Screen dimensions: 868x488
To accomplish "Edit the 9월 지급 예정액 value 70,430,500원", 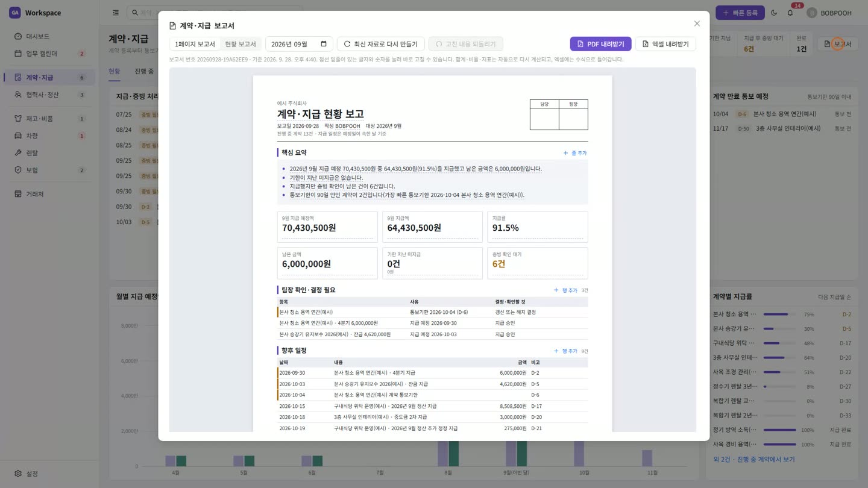I will (309, 228).
